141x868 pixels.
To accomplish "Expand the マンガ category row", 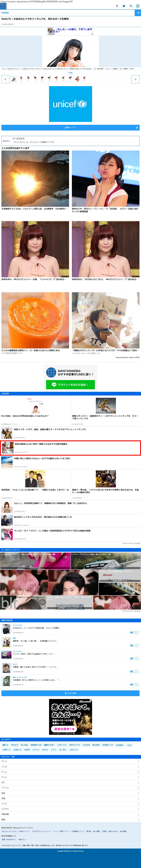I will pyautogui.click(x=70, y=767).
